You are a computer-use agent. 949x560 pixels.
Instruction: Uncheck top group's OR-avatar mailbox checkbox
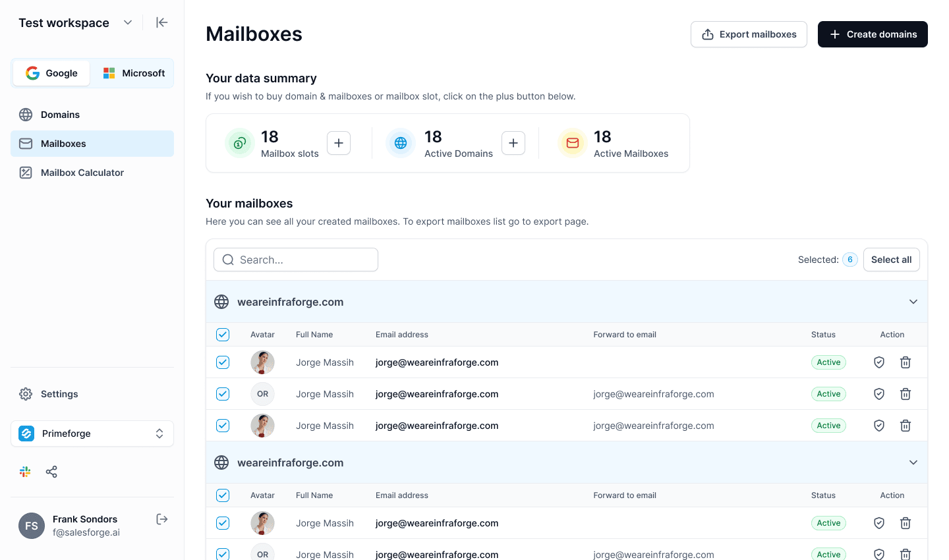point(223,394)
